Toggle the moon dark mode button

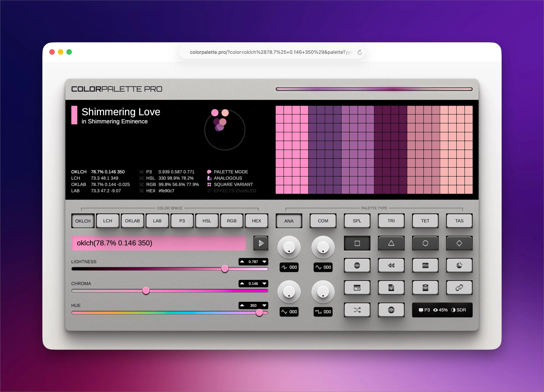click(x=459, y=265)
